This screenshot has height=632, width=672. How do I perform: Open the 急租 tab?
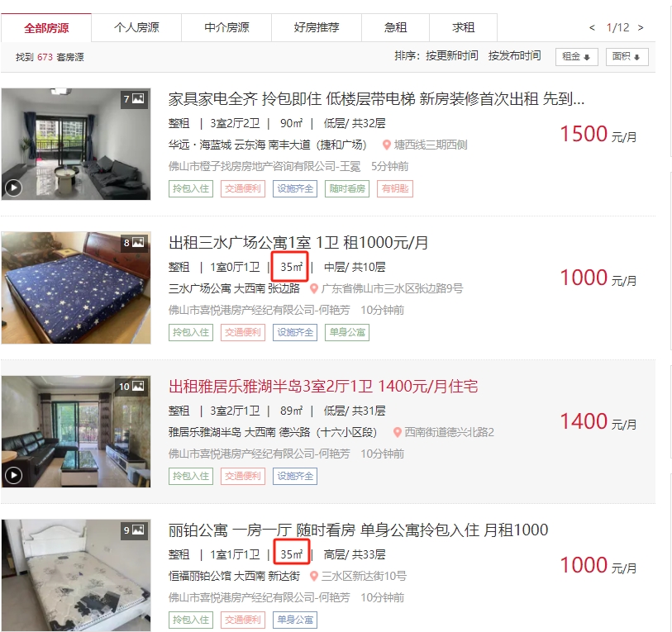click(x=395, y=28)
